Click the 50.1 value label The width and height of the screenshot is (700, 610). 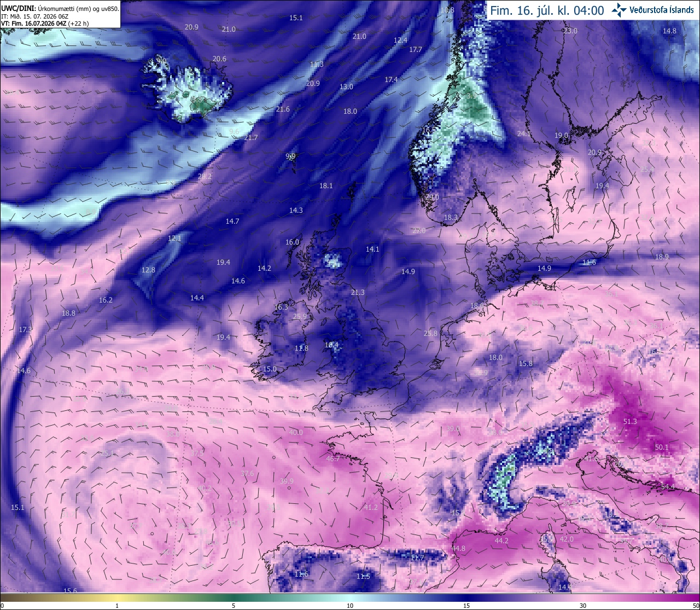[662, 447]
